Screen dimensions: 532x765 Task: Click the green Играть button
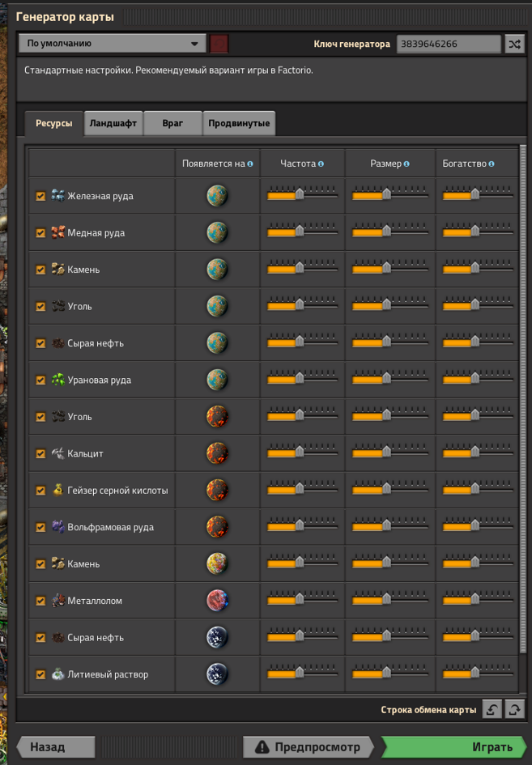(454, 747)
